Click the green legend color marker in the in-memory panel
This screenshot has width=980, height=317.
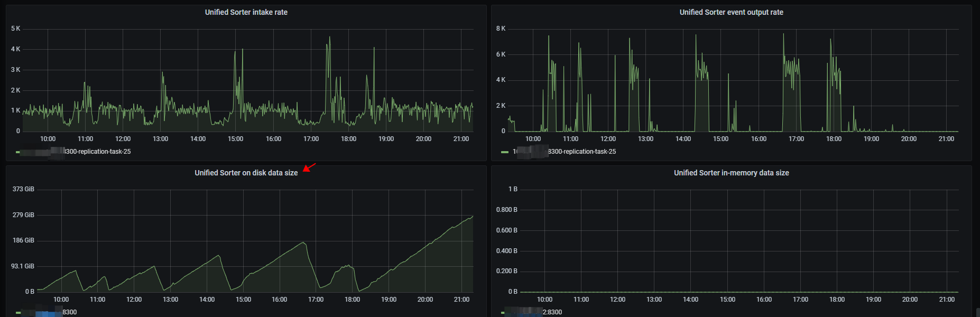pos(503,313)
